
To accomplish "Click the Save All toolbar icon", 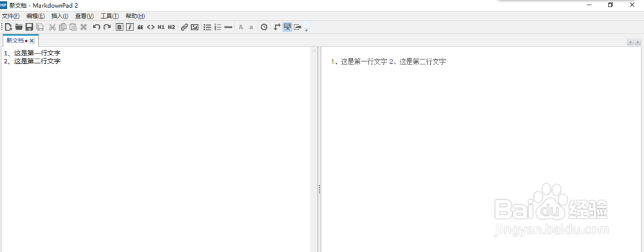I will (x=40, y=27).
